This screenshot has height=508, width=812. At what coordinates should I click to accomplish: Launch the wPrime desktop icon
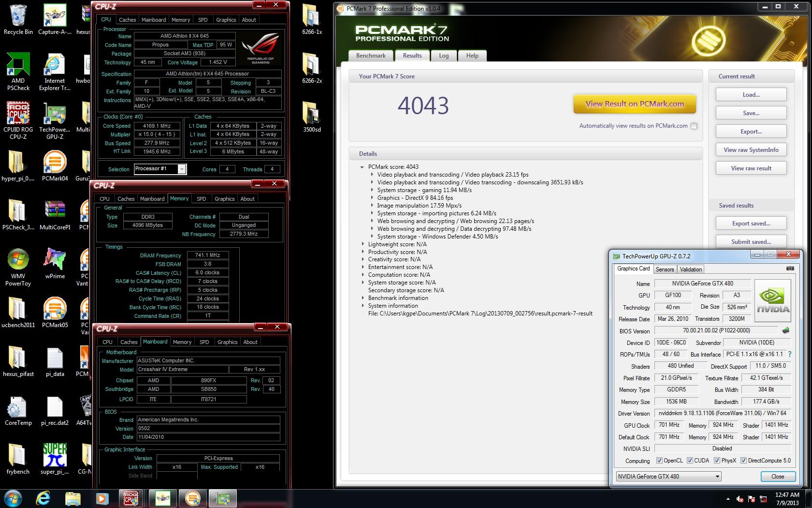point(55,263)
